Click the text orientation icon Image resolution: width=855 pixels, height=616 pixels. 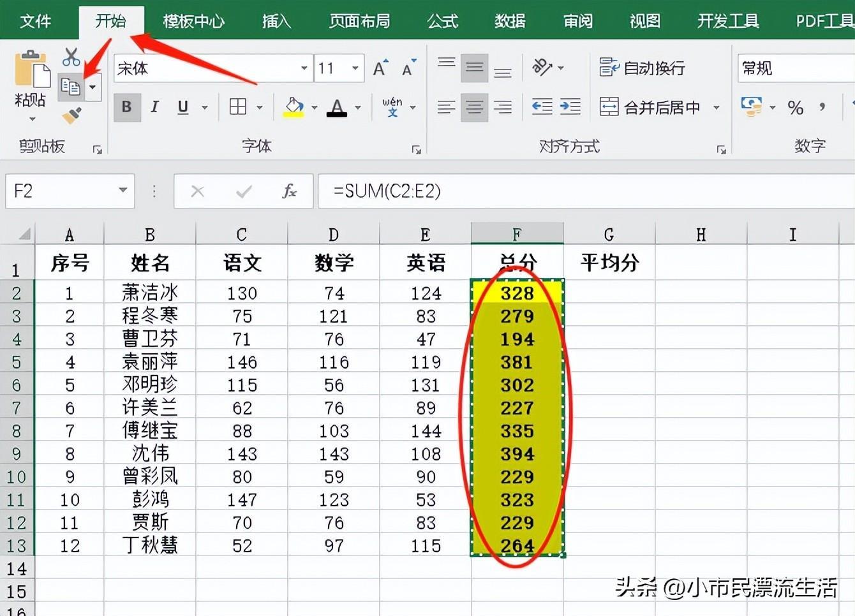542,67
